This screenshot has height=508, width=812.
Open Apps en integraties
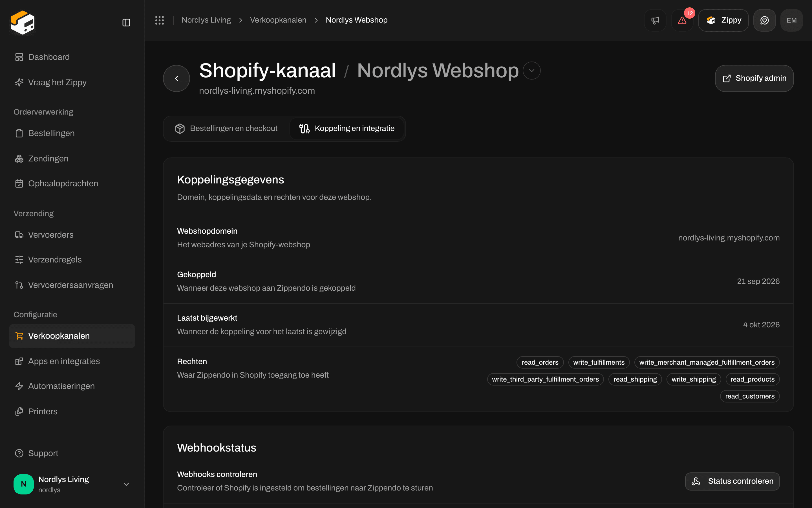[72, 361]
